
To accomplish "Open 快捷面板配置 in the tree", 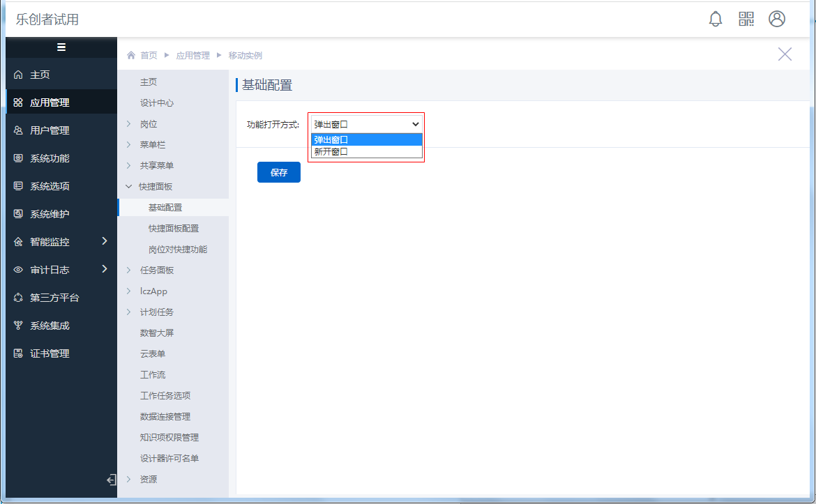I will (x=174, y=229).
